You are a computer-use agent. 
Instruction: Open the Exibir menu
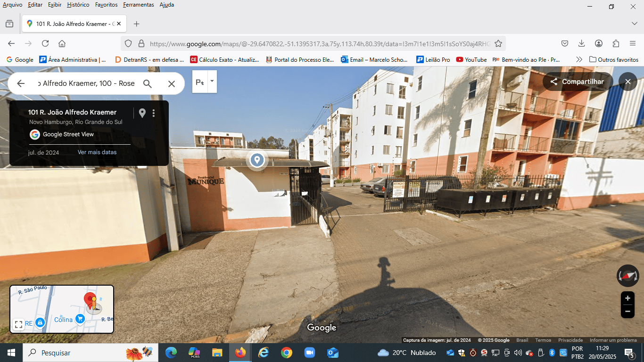[55, 5]
